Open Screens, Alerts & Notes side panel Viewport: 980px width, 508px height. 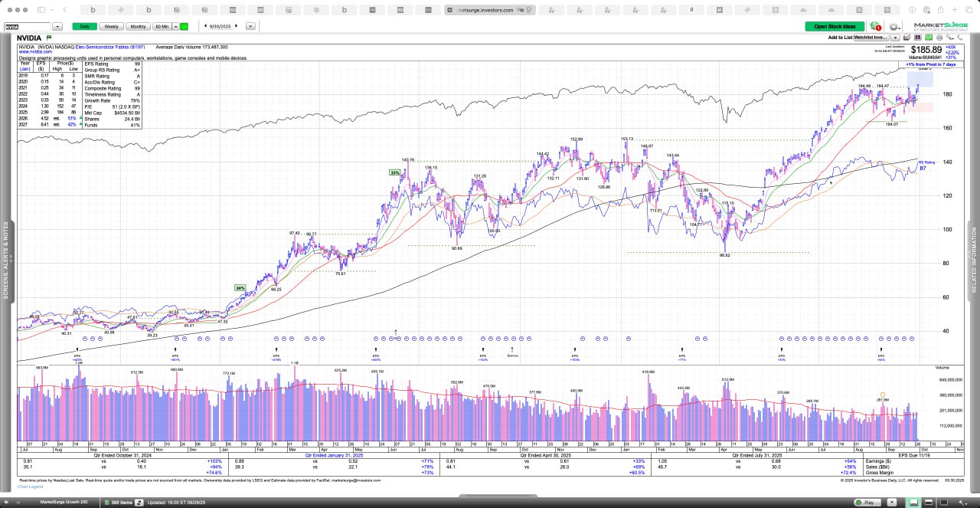pyautogui.click(x=5, y=261)
